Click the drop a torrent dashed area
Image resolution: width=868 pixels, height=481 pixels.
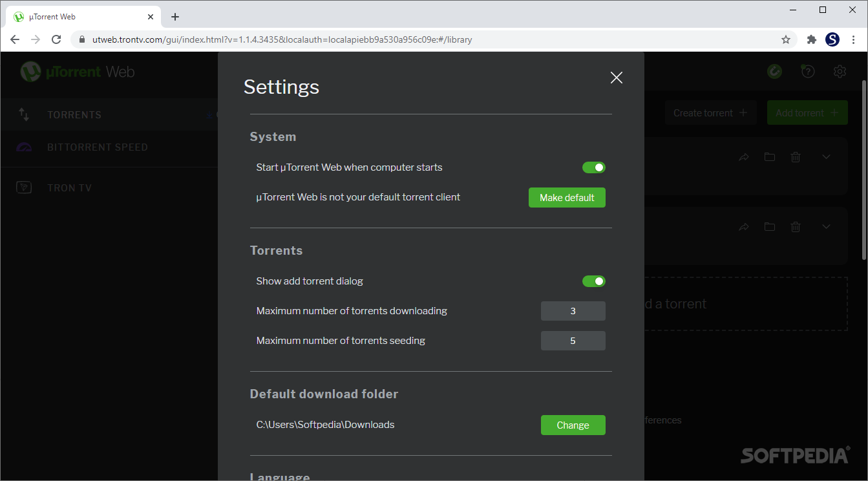[x=746, y=304]
